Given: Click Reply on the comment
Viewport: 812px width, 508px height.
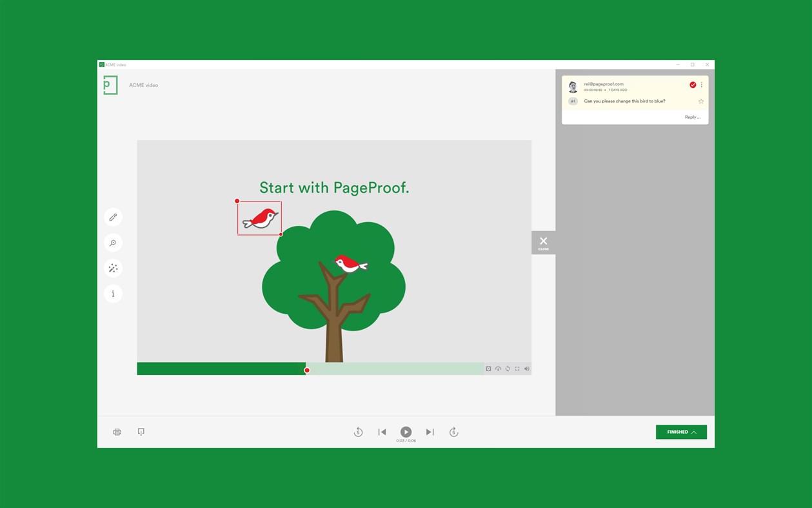Looking at the screenshot, I should 692,117.
